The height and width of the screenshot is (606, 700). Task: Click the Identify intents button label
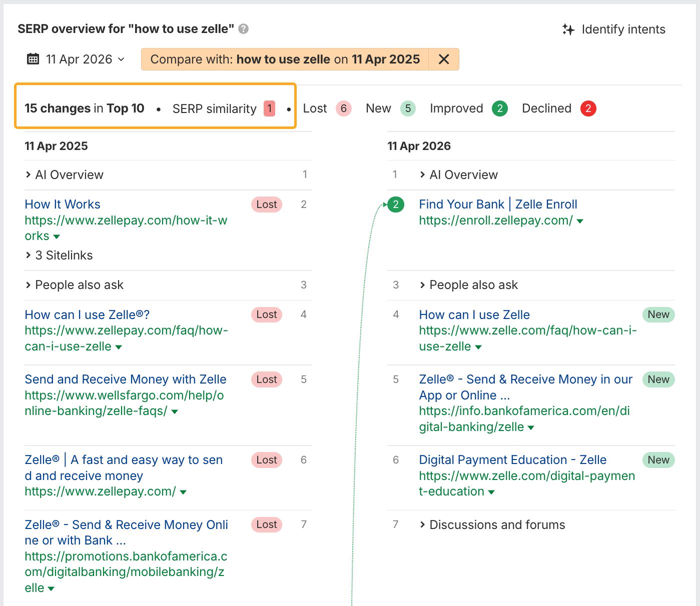623,29
